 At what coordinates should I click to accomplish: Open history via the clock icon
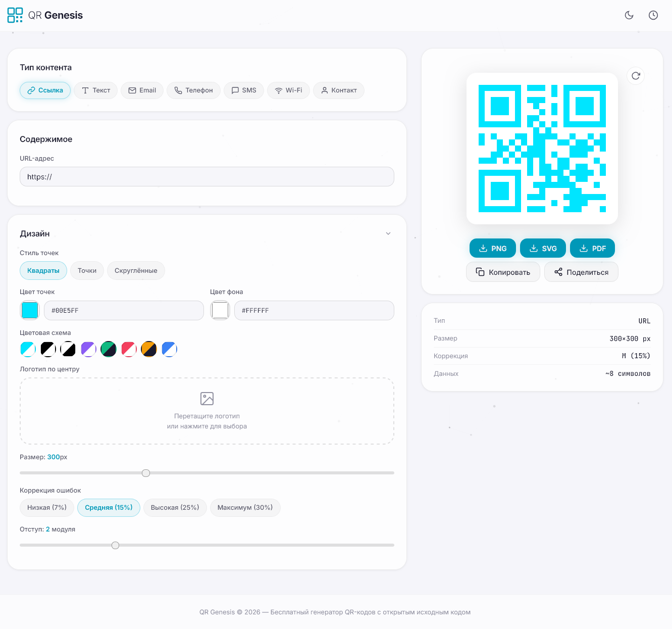653,15
